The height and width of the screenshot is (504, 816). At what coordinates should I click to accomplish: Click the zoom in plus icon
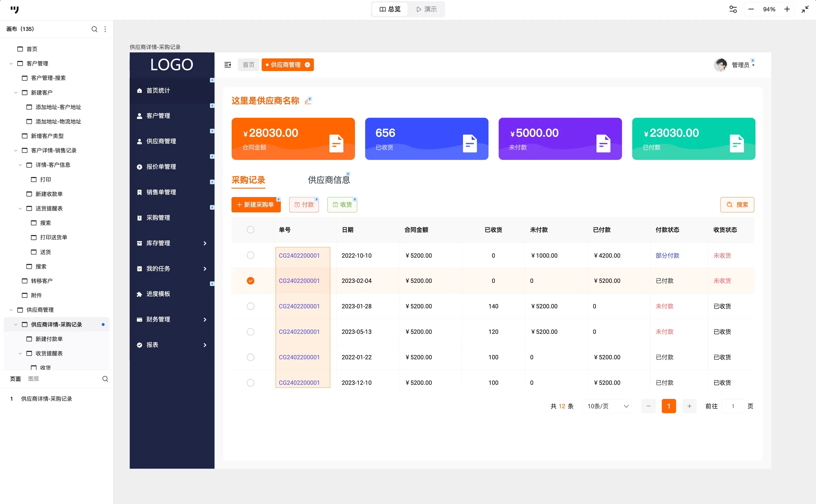coord(787,9)
